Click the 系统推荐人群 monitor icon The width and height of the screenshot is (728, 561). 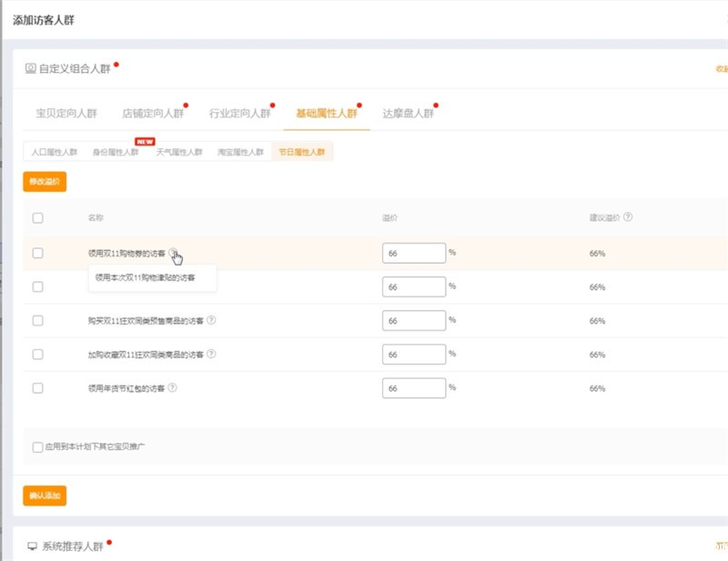point(32,546)
